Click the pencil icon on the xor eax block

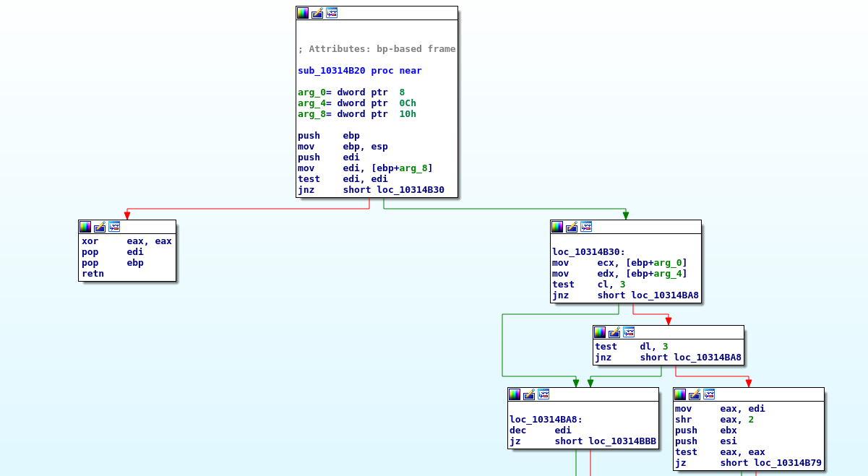click(x=100, y=227)
